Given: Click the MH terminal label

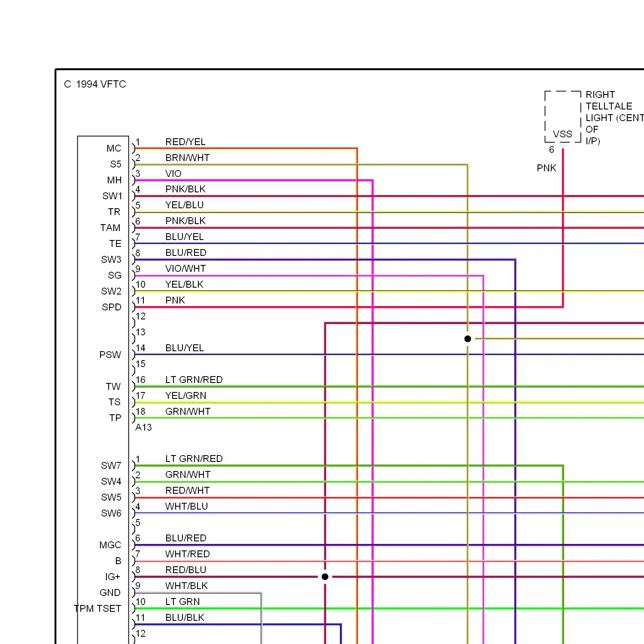Looking at the screenshot, I should point(114,180).
